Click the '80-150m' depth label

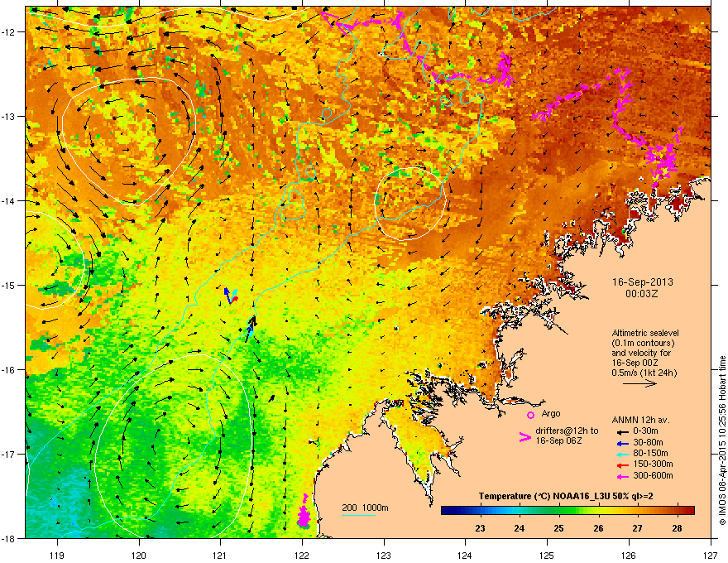click(x=650, y=454)
